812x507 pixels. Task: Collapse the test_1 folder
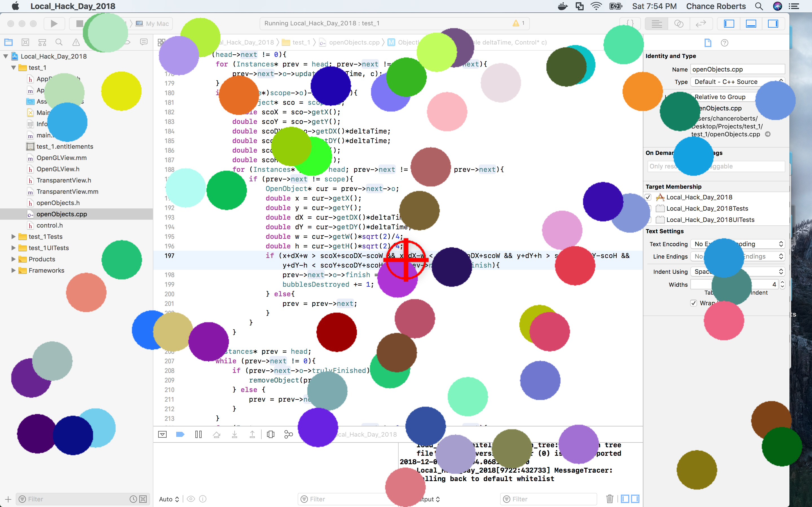click(x=14, y=68)
